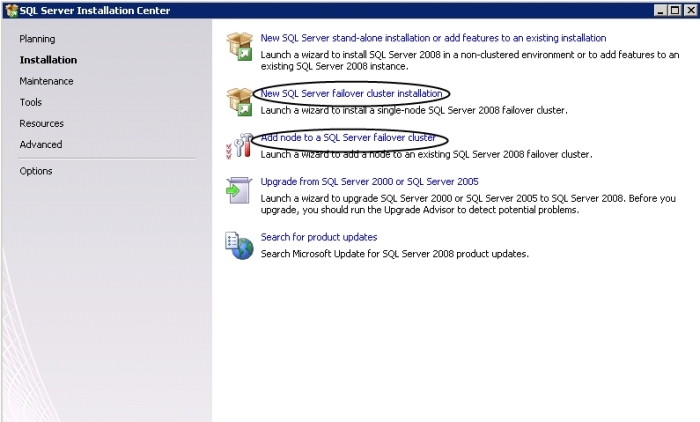The height and width of the screenshot is (422, 700).
Task: Click the SQL Server Installation Center title icon
Action: click(x=11, y=10)
